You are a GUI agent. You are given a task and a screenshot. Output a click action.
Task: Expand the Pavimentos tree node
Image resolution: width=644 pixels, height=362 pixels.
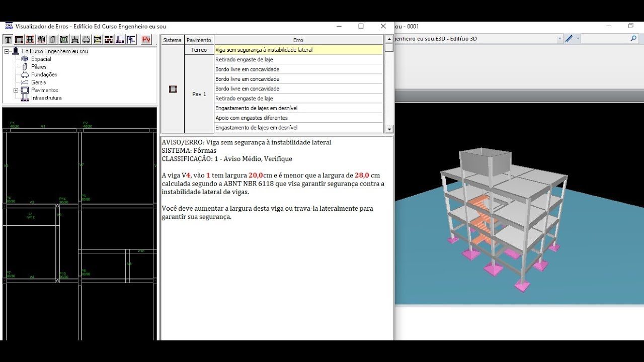[x=16, y=90]
